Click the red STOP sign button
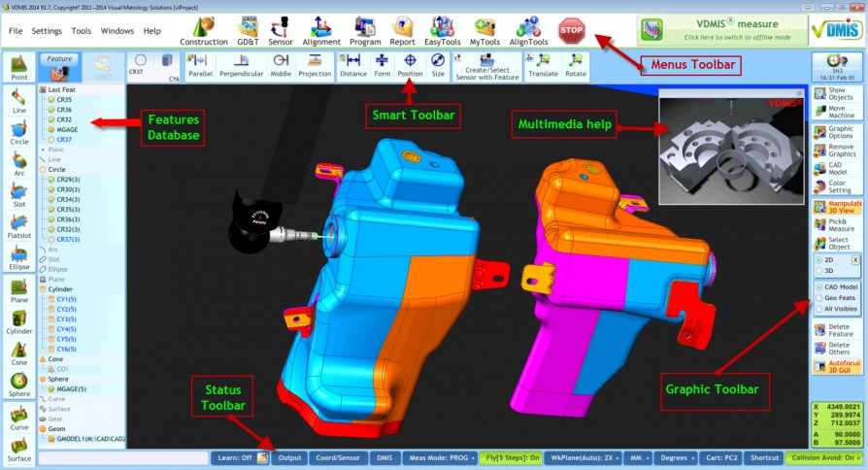This screenshot has width=868, height=470. point(571,30)
